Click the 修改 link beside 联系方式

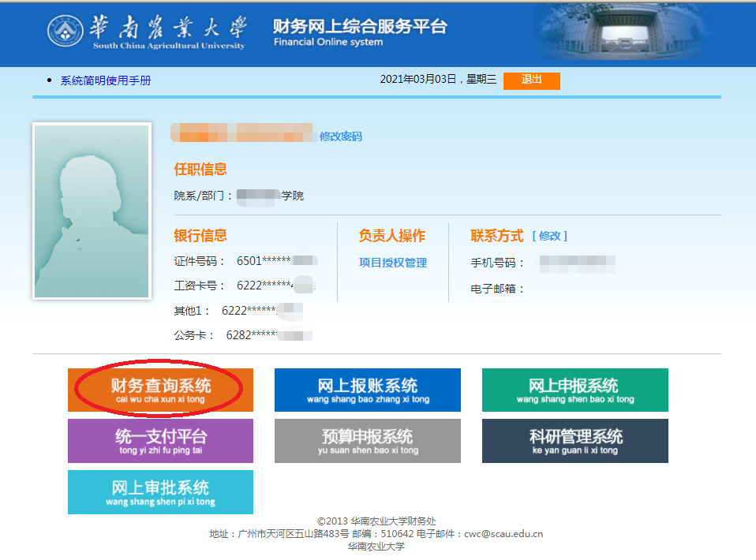pos(550,236)
